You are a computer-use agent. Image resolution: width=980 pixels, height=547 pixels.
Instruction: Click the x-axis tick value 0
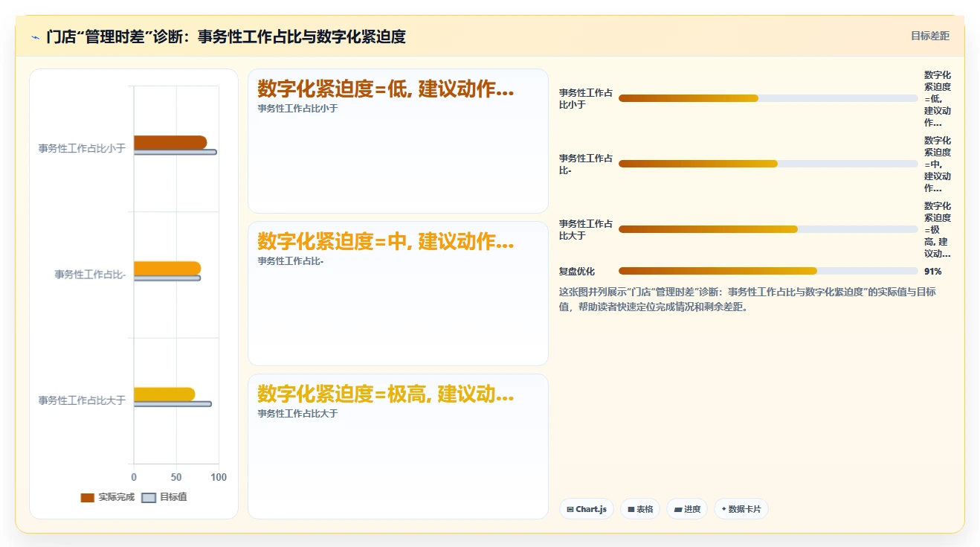point(134,477)
